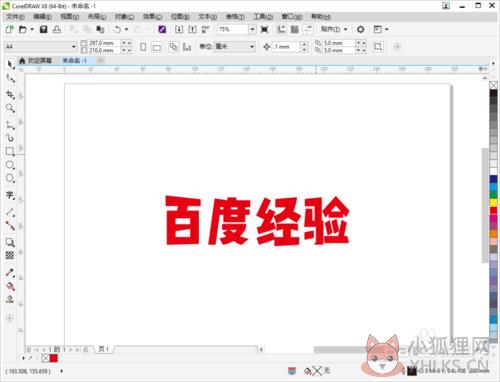The width and height of the screenshot is (500, 382).
Task: Open the units (毫米) dropdown
Action: pyautogui.click(x=252, y=47)
